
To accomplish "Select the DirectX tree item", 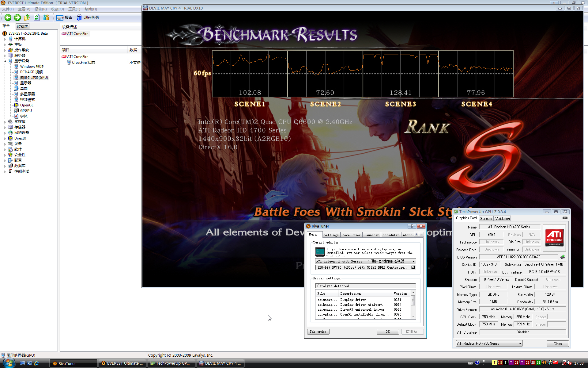I will (x=20, y=138).
